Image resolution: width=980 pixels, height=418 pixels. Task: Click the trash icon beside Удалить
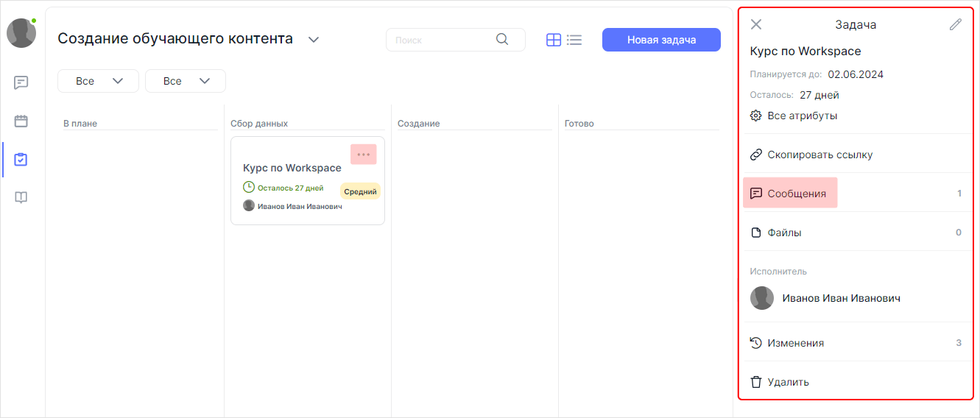(x=755, y=382)
